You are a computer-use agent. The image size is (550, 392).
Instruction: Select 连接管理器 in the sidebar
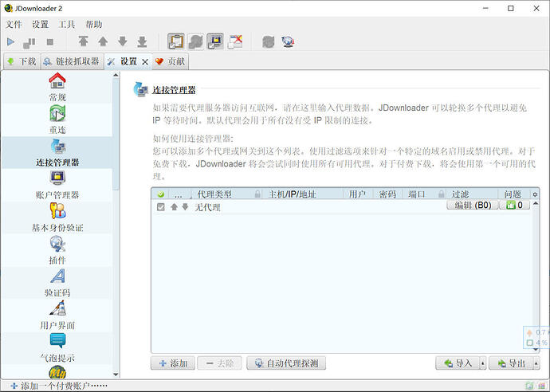pyautogui.click(x=57, y=152)
